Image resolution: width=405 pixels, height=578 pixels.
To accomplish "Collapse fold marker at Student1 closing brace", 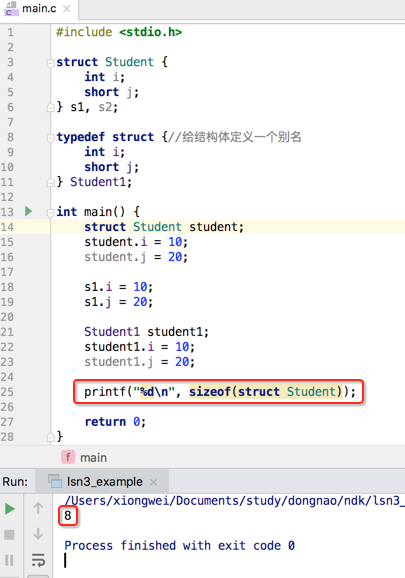I will [50, 182].
